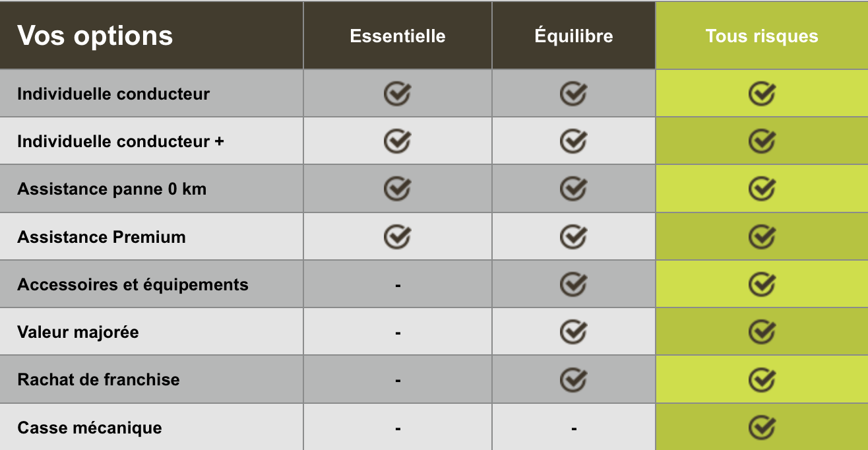Select the Essentielle column header
The image size is (868, 450).
coord(398,36)
